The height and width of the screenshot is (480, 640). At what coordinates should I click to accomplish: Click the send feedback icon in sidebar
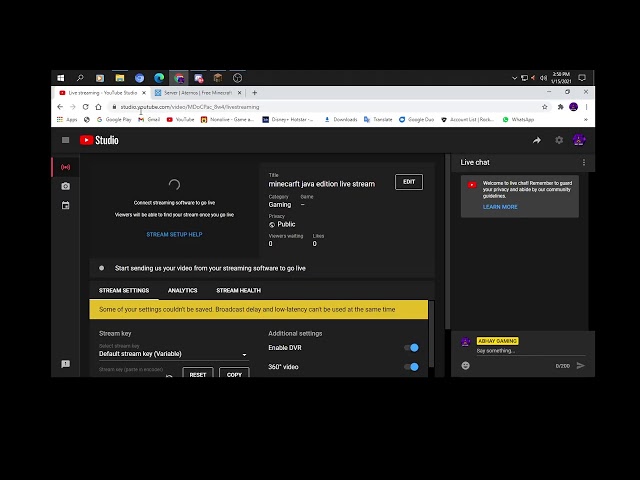pyautogui.click(x=65, y=364)
